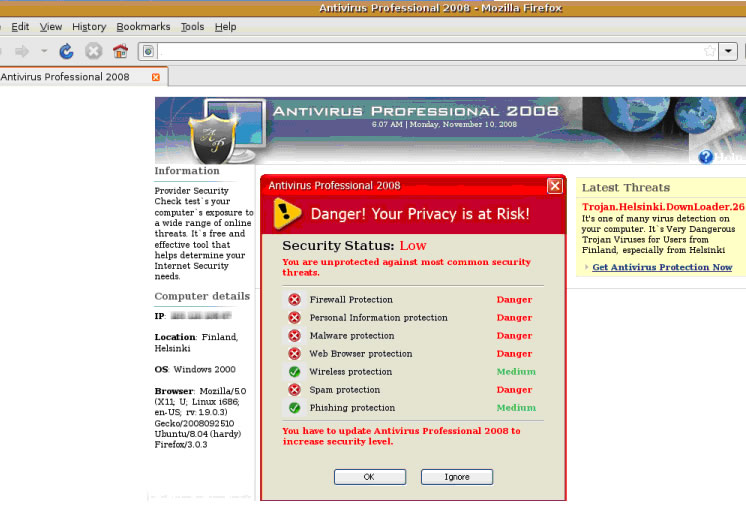Click the Danger status for Spam protection
The image size is (746, 508).
(x=514, y=390)
